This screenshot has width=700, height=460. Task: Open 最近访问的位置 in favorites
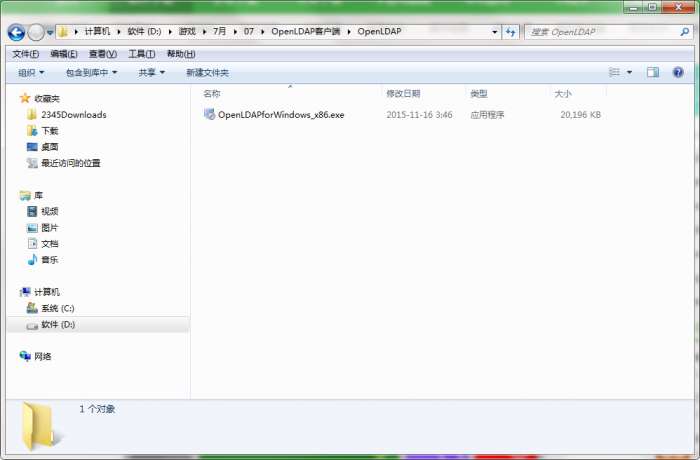pyautogui.click(x=71, y=163)
